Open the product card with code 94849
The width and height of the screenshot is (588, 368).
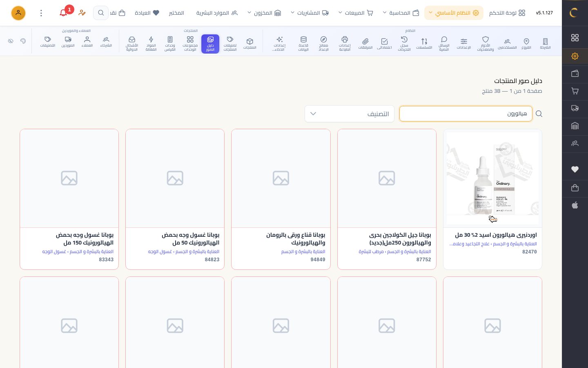coord(281,200)
